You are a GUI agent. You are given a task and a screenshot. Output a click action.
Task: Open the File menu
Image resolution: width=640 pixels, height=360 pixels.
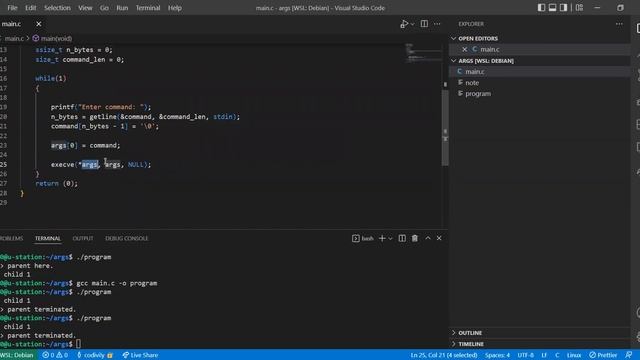coord(13,8)
